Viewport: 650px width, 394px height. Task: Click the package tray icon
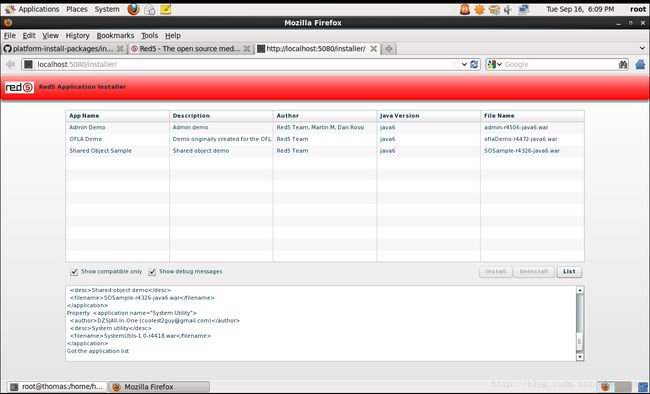pyautogui.click(x=494, y=9)
